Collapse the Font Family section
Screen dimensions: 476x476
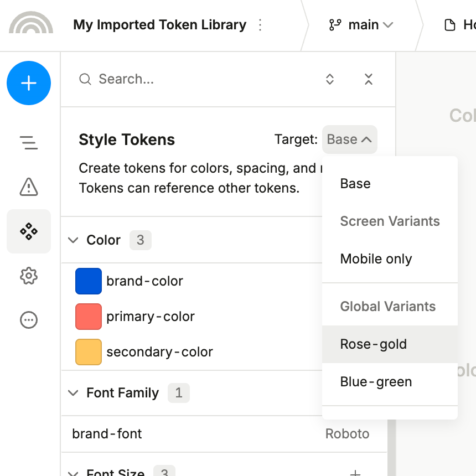(x=73, y=393)
